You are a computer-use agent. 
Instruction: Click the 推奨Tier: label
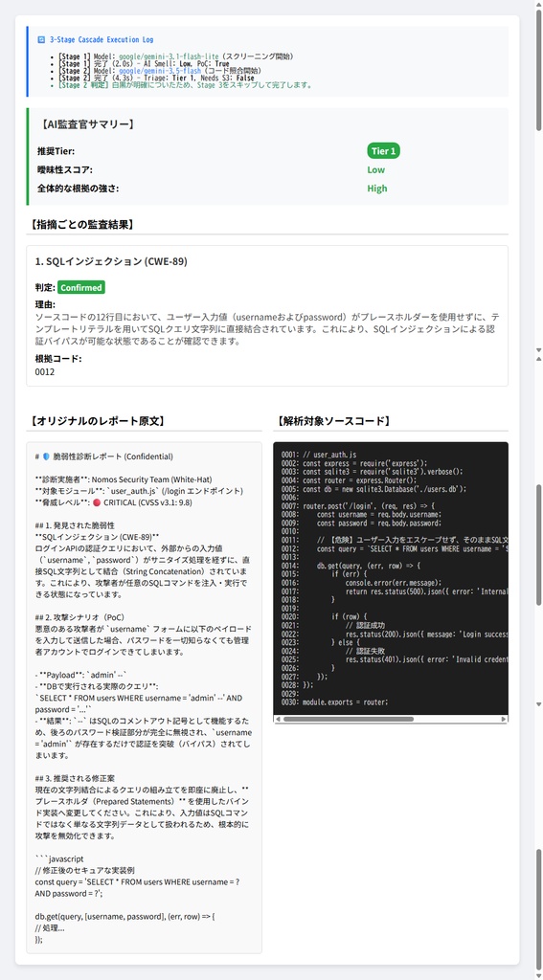click(57, 151)
